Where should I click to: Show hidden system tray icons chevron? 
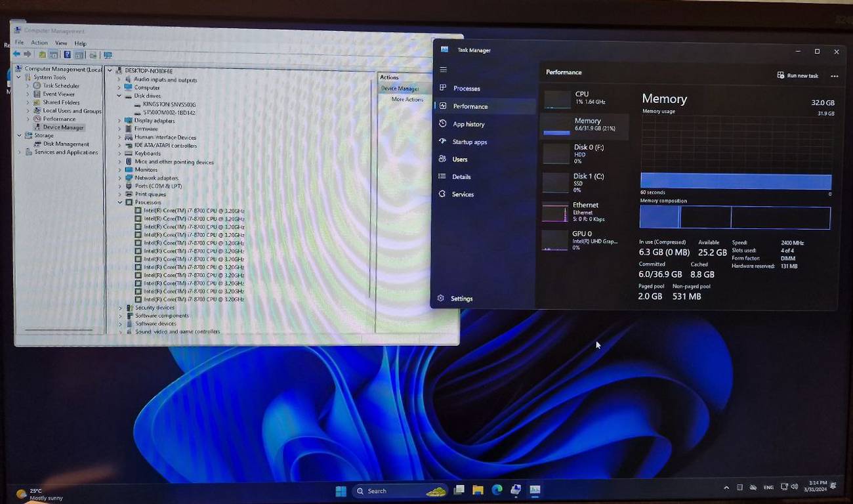pos(726,488)
